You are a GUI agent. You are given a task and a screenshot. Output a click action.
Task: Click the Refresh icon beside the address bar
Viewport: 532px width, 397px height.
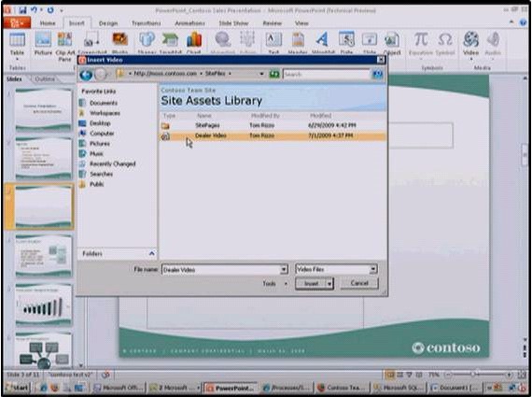[274, 74]
